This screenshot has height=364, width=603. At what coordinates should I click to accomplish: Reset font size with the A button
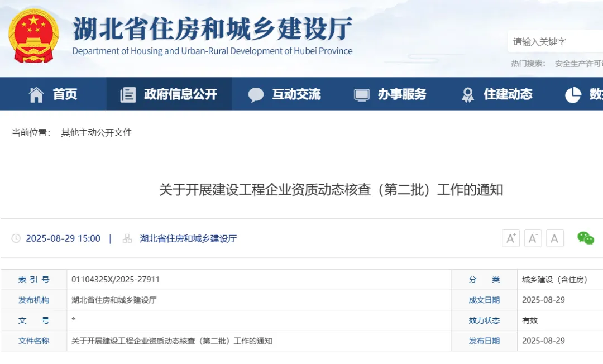point(554,238)
